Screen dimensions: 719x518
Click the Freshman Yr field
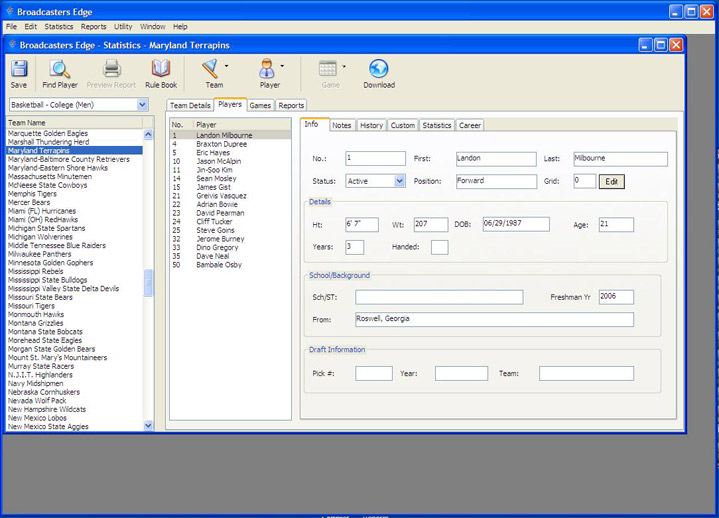coord(616,297)
